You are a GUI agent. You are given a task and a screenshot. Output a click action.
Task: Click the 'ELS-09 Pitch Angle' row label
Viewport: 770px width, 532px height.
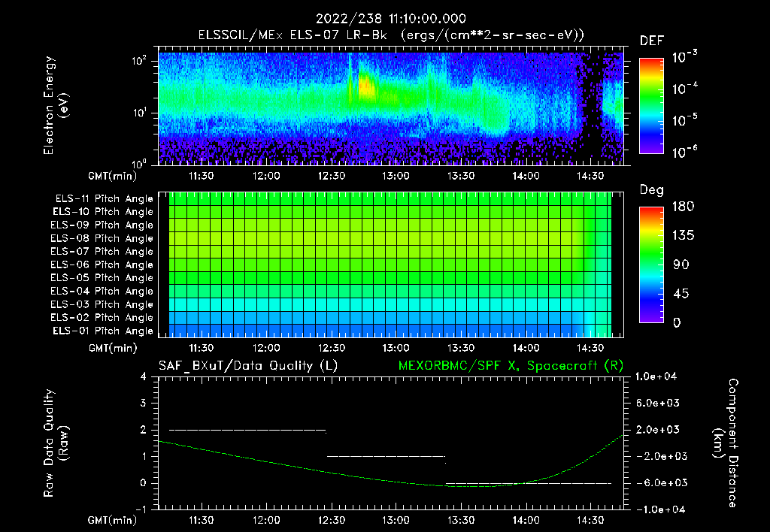(102, 225)
